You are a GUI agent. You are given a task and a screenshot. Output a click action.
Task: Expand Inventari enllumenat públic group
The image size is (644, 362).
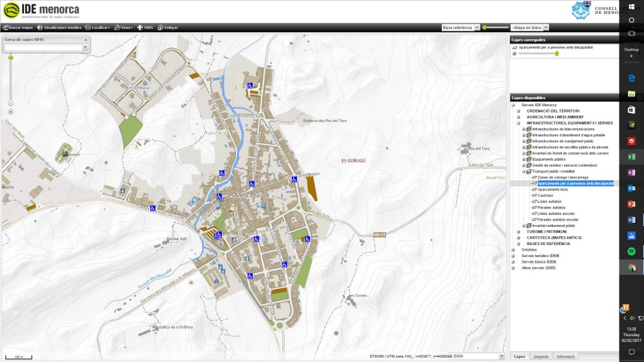524,226
